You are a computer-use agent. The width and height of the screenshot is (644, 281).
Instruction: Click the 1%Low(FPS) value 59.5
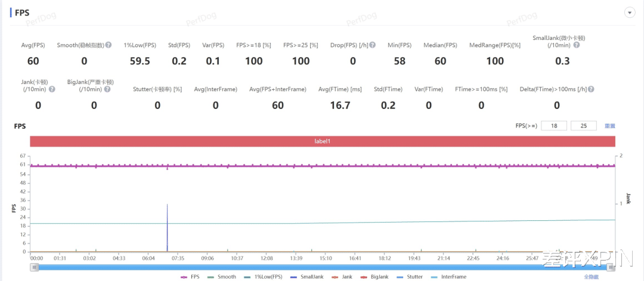click(x=140, y=61)
